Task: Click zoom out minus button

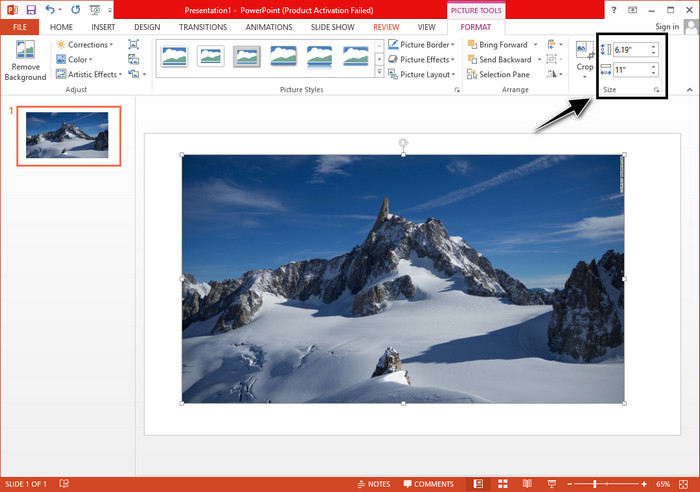Action: (570, 484)
